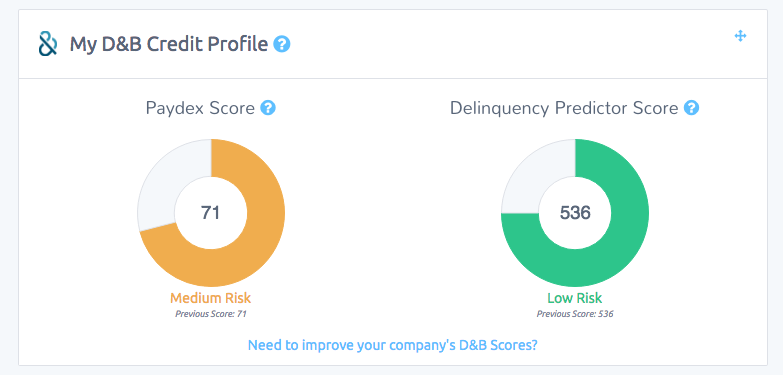Select the Paydex Score heading
Screen dimensions: 783x375
[200, 108]
